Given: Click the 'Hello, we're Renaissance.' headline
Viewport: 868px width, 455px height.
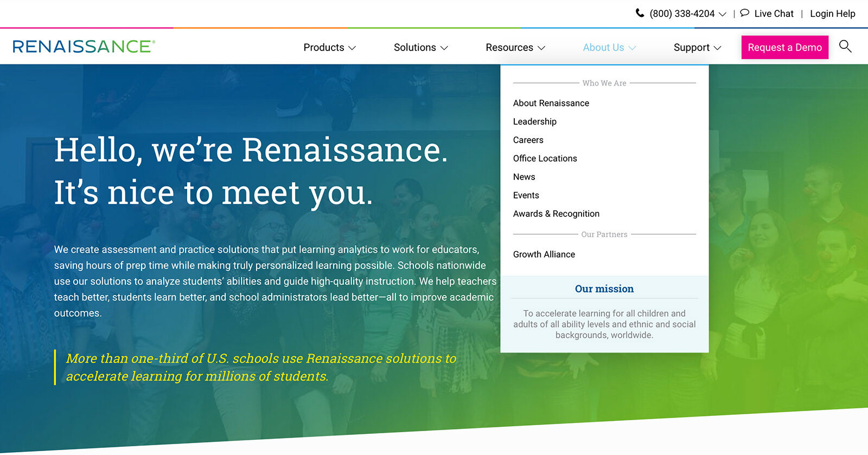Looking at the screenshot, I should point(251,150).
